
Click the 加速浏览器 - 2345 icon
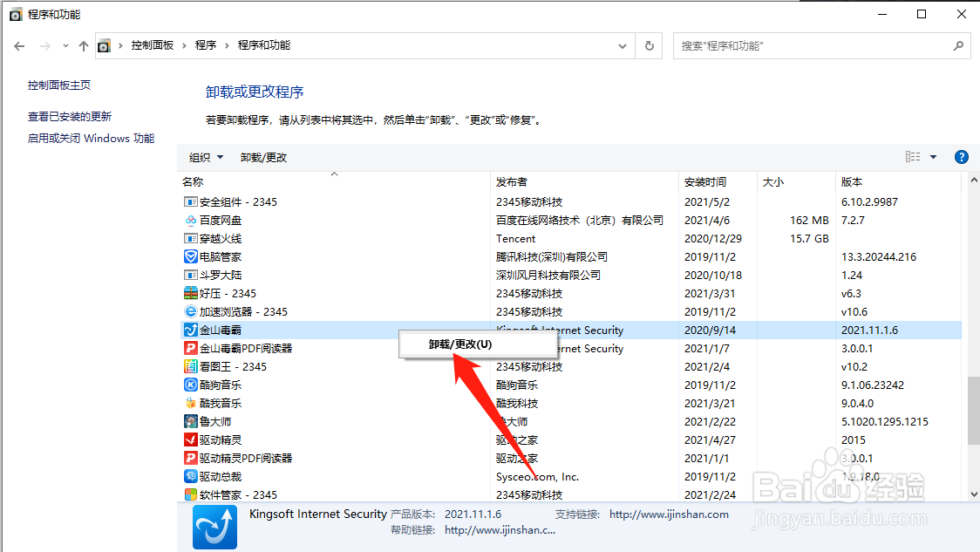point(191,311)
